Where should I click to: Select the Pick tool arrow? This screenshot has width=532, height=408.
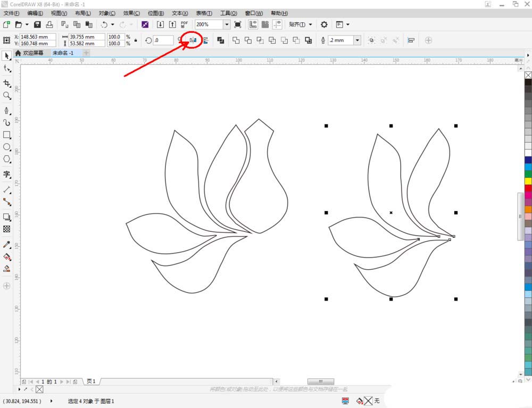(x=7, y=56)
